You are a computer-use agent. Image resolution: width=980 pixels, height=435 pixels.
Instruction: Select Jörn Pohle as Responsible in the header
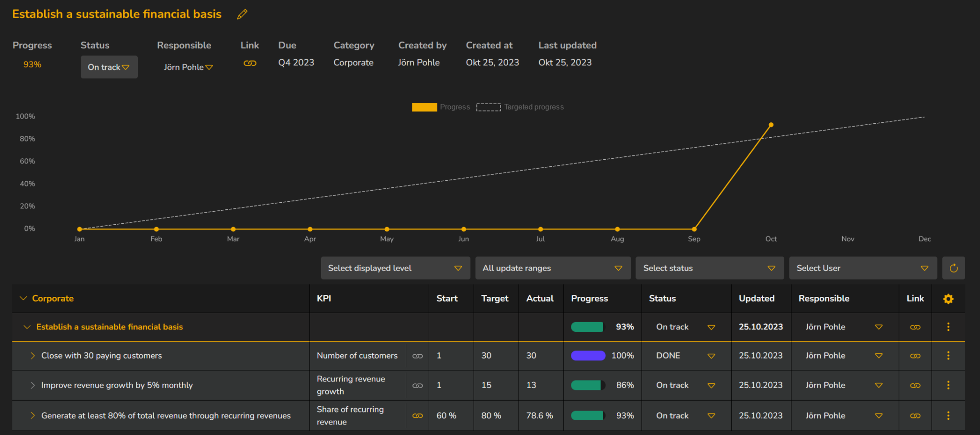point(188,67)
